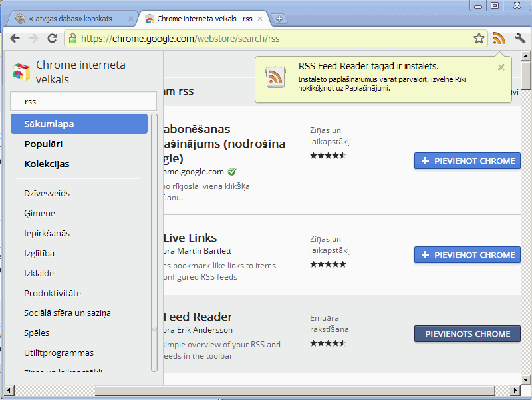Open the RSS Feed Reader toolbar icon
Image resolution: width=532 pixels, height=400 pixels.
[499, 39]
